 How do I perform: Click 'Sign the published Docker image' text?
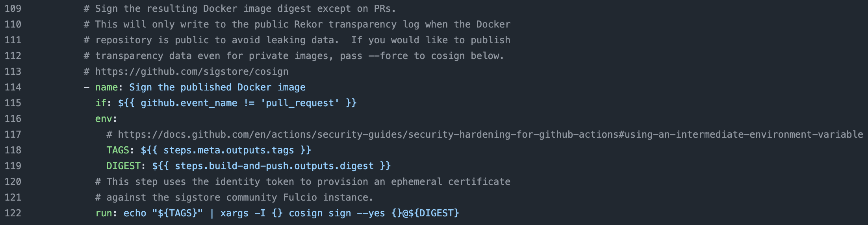217,87
